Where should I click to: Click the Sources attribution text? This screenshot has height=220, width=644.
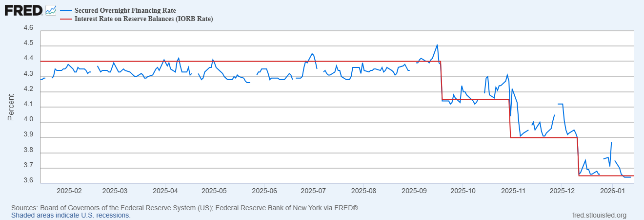click(184, 208)
